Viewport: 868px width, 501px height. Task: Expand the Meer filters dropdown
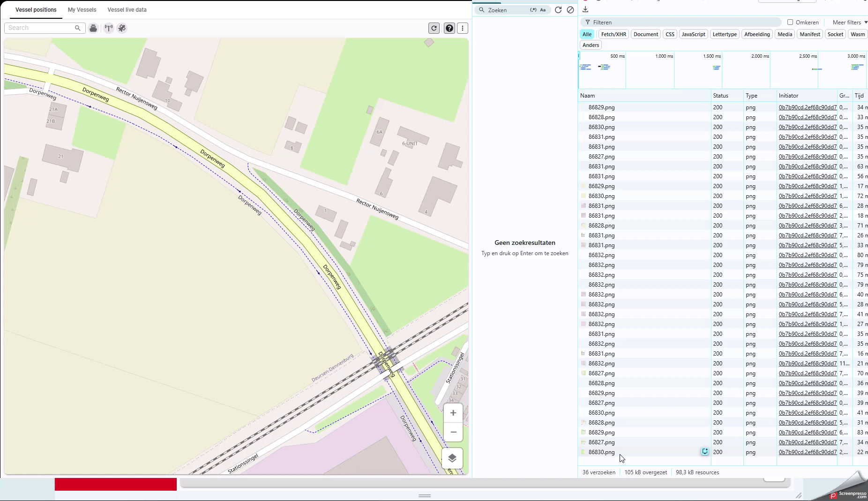[x=849, y=22]
